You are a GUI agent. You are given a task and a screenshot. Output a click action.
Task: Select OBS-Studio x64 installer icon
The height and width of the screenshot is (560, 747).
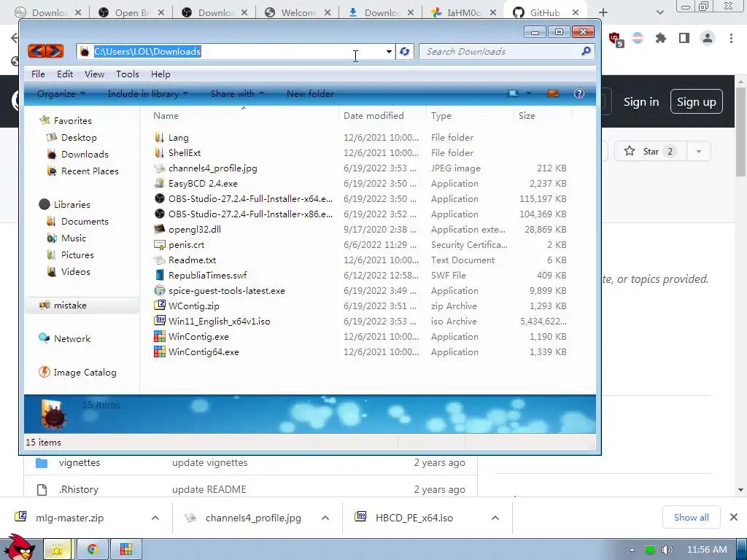coord(160,198)
